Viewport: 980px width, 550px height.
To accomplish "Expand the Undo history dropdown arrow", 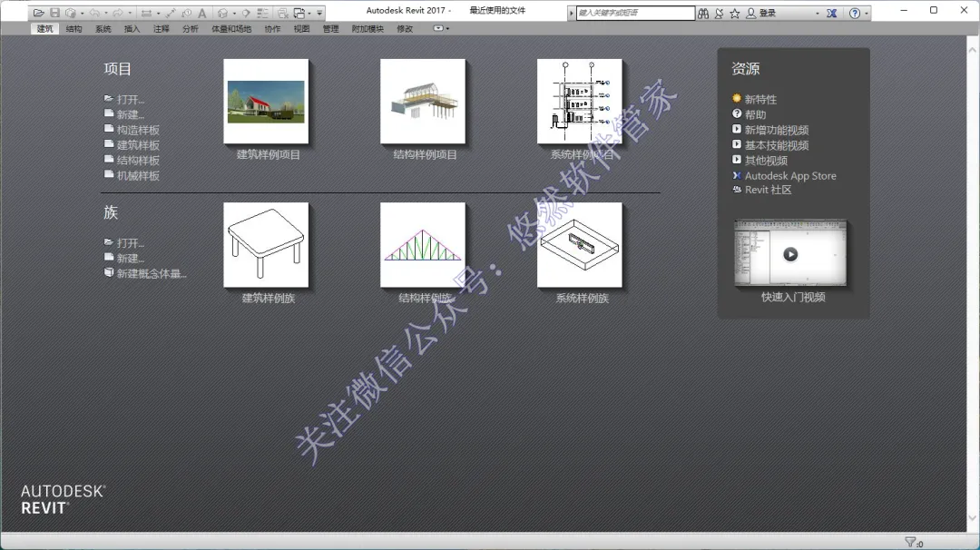I will pos(106,13).
